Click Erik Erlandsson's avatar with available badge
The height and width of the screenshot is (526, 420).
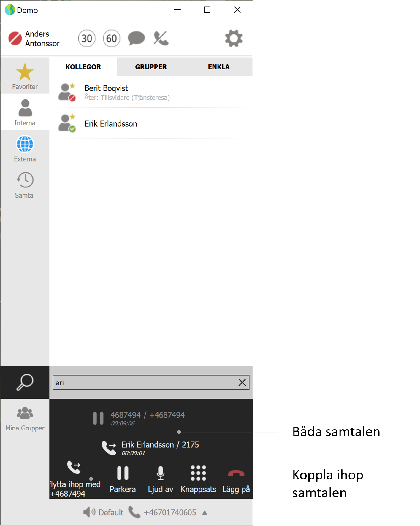[x=67, y=123]
